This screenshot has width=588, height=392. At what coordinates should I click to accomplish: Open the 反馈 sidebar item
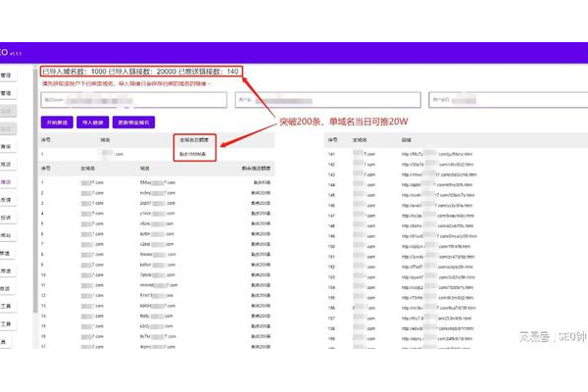tap(7, 198)
